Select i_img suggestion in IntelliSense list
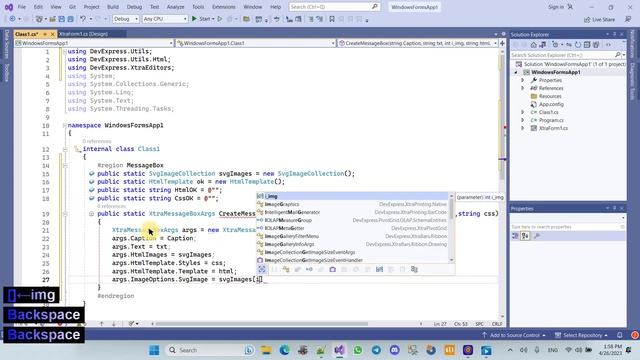Image resolution: width=640 pixels, height=360 pixels. click(x=352, y=196)
